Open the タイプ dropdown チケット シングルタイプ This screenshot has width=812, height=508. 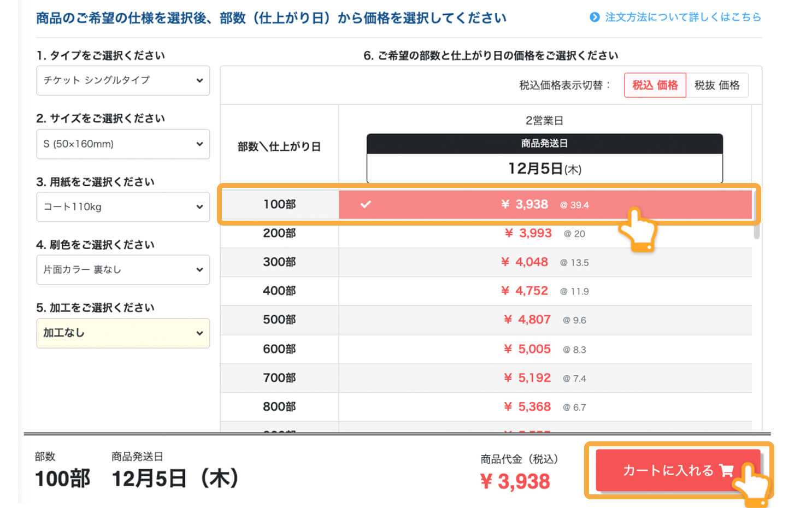coord(123,80)
